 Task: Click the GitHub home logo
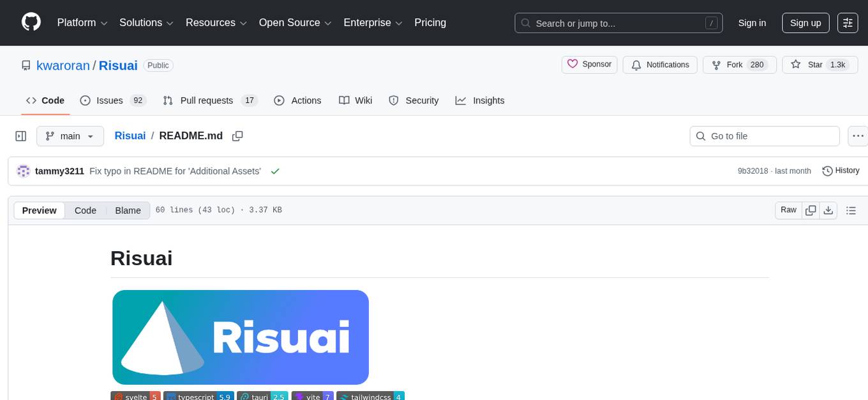[x=31, y=22]
